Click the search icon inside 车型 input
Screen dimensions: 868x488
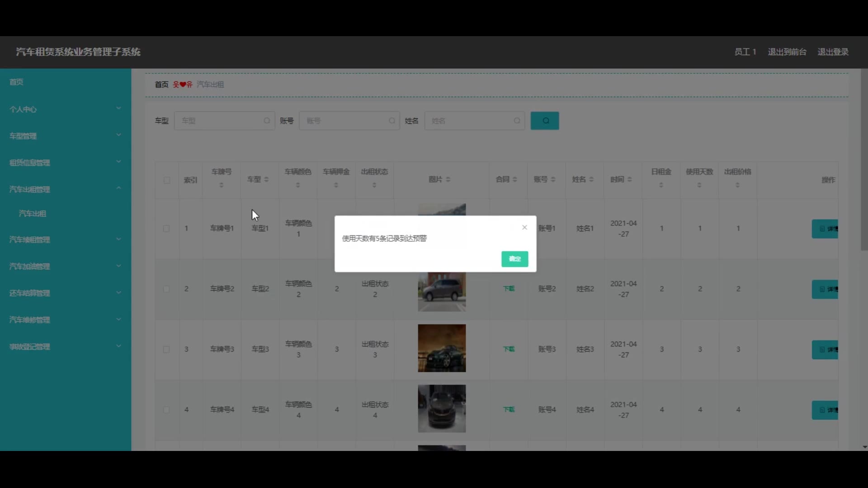267,121
